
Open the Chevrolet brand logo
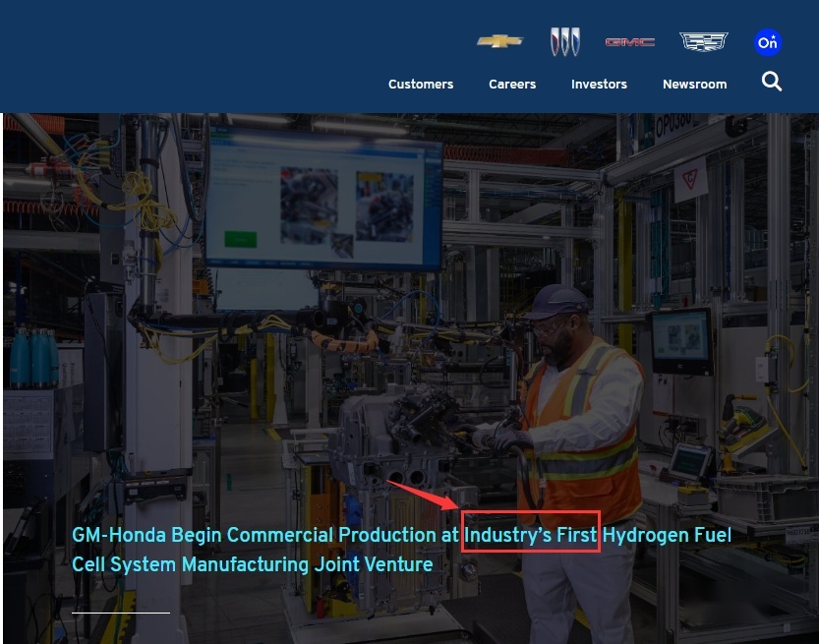coord(499,41)
